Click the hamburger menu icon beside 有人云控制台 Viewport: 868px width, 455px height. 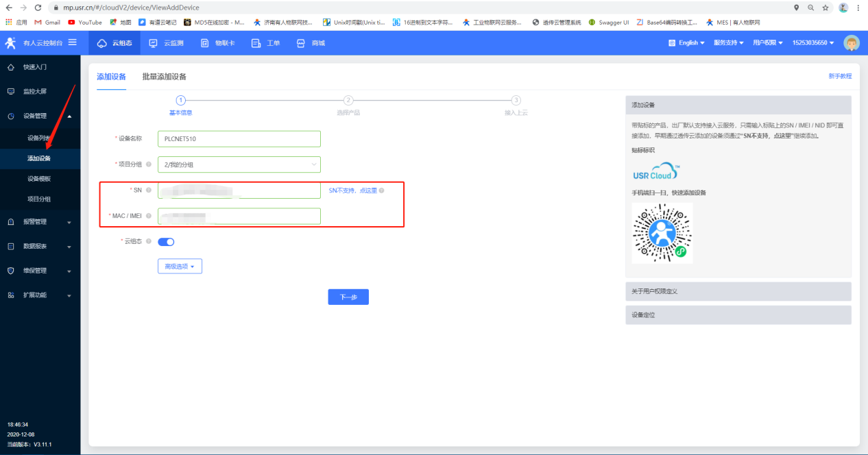(x=72, y=42)
